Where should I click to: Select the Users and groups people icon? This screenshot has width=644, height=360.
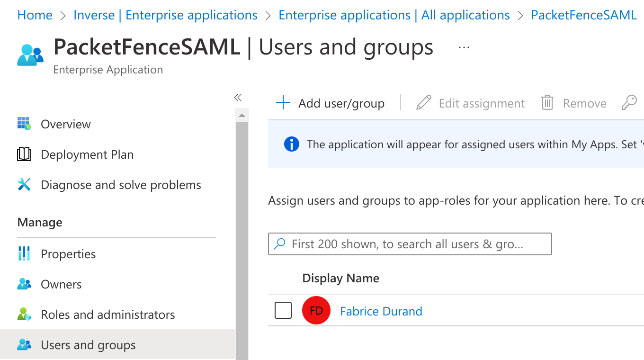[24, 344]
